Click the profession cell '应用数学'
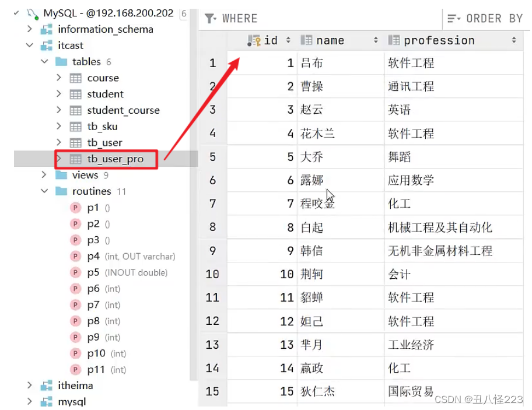Image resolution: width=532 pixels, height=410 pixels. pos(454,180)
